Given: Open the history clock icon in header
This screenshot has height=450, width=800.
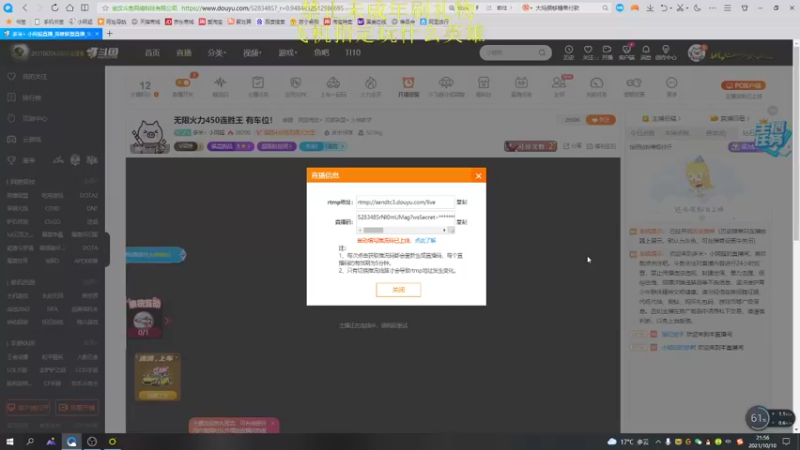Looking at the screenshot, I should [x=568, y=52].
